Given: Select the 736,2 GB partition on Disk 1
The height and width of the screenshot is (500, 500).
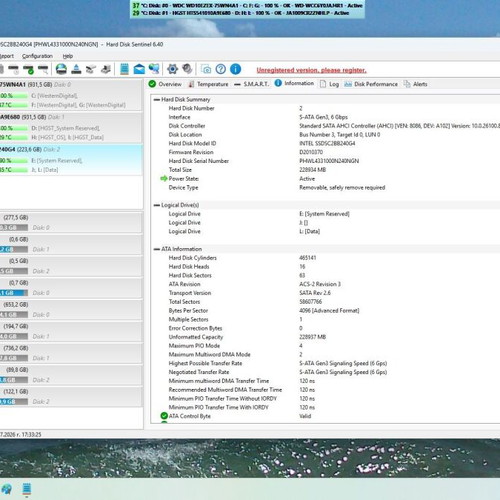Looking at the screenshot, I should [71, 353].
